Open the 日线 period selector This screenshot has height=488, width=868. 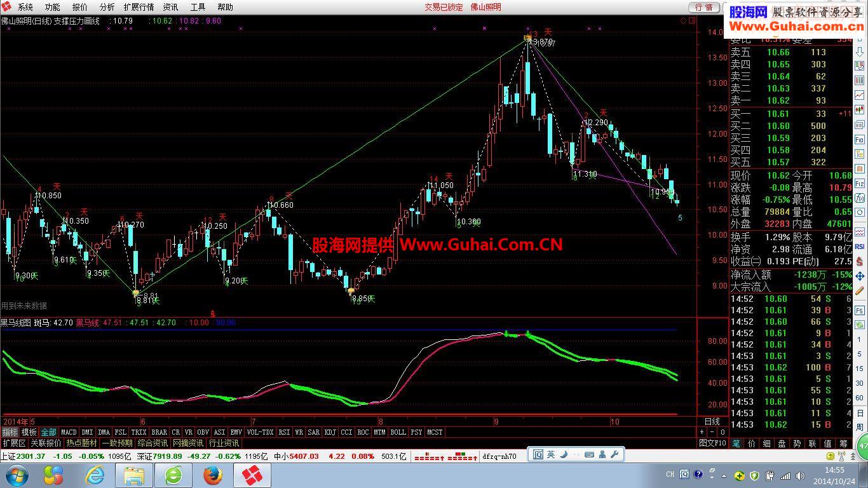point(712,421)
